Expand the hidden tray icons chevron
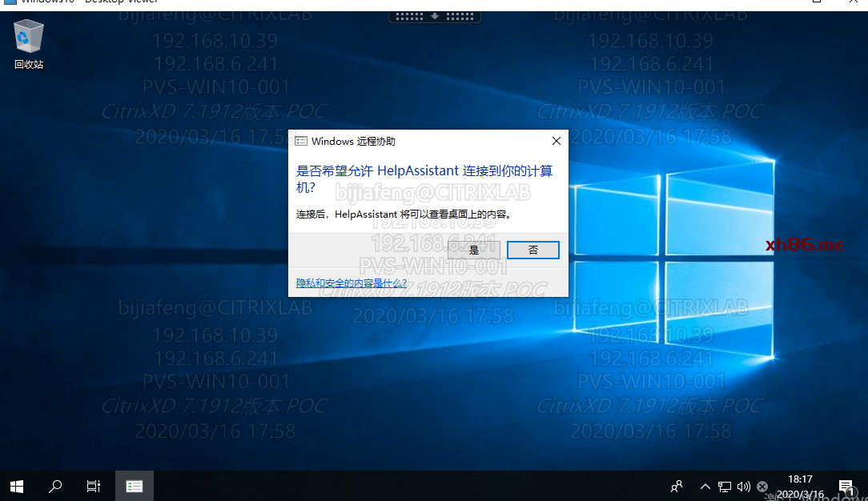868x501 pixels. tap(705, 486)
